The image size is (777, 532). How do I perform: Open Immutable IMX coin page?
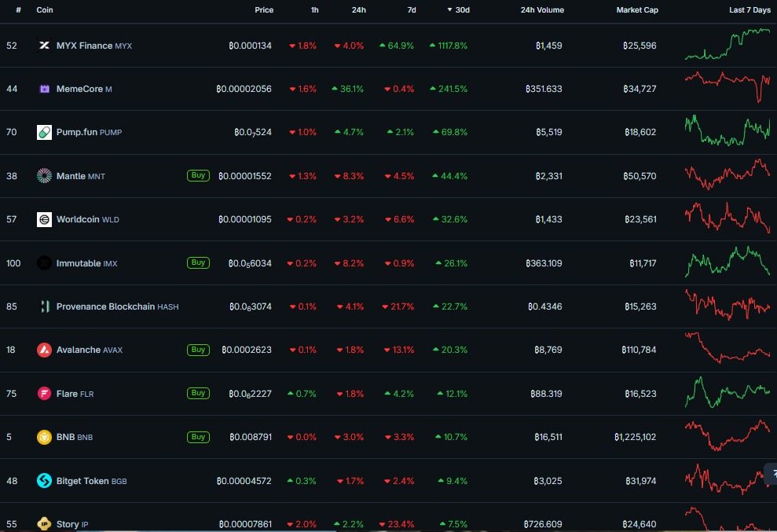[x=86, y=263]
